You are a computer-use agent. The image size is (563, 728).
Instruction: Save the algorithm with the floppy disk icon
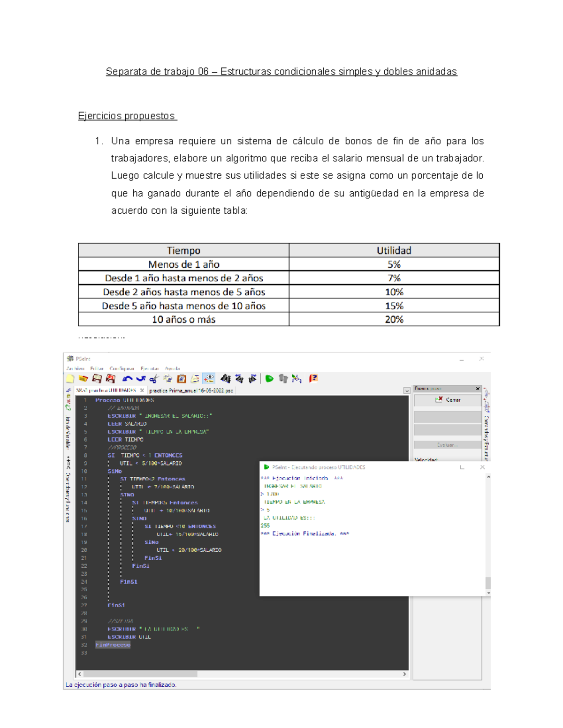(x=97, y=379)
